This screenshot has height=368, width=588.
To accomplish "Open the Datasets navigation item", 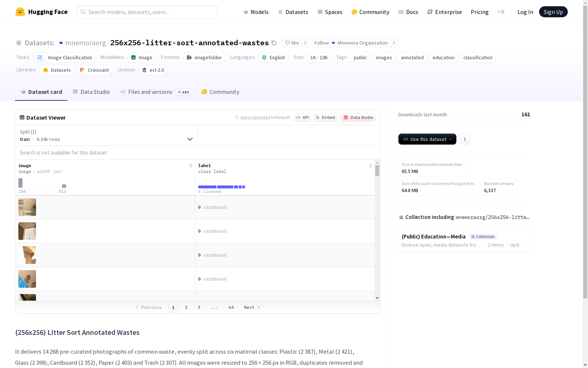I will point(293,12).
